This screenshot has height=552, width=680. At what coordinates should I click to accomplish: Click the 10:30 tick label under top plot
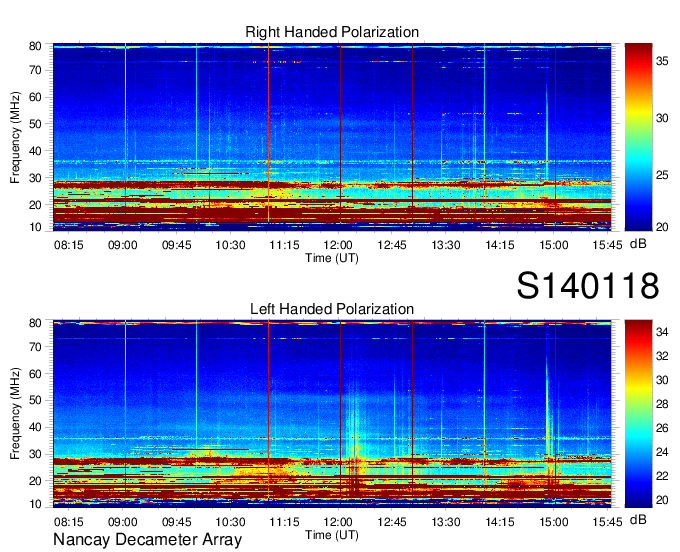[x=230, y=245]
